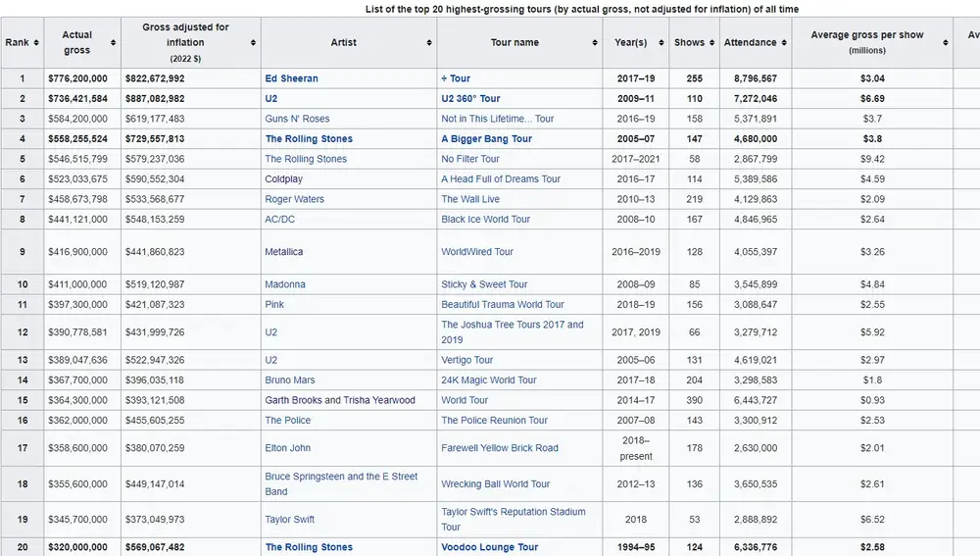
Task: Select the $776,200,000 actual gross cell
Action: pyautogui.click(x=82, y=78)
